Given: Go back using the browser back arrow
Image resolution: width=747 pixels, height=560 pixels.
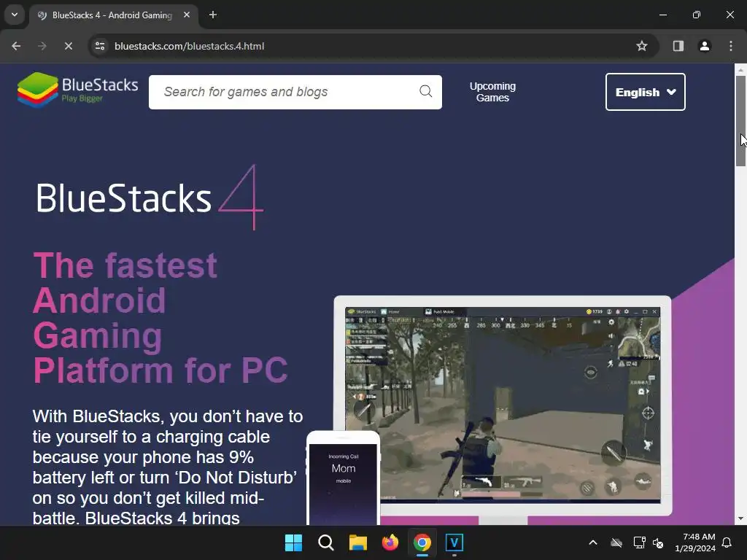Looking at the screenshot, I should 16,46.
